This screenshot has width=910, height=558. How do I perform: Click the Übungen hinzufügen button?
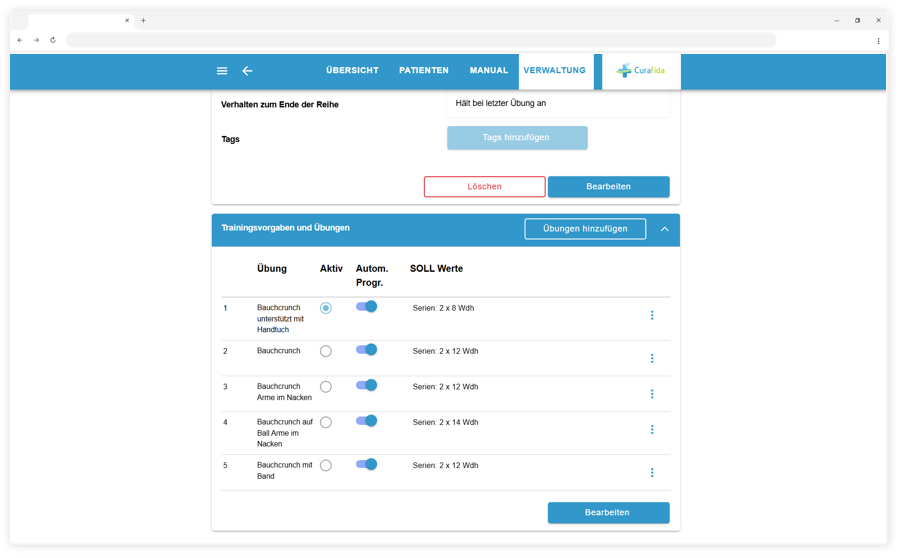585,229
